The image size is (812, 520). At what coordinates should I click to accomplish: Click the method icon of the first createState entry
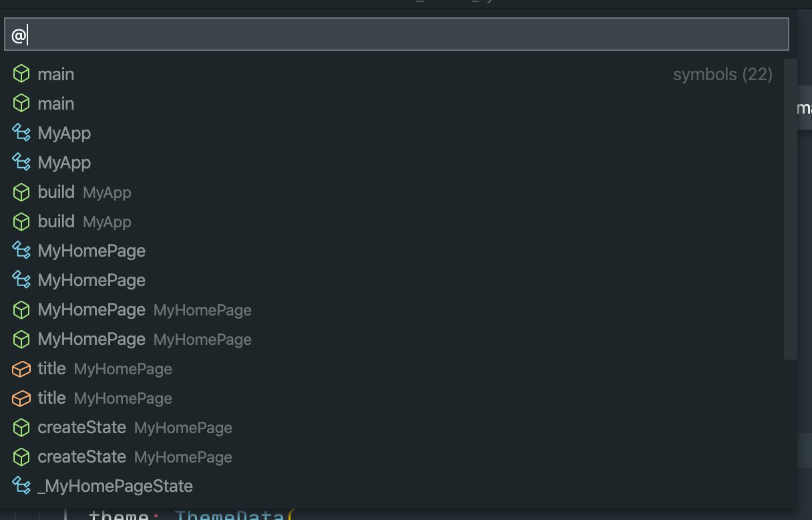21,427
